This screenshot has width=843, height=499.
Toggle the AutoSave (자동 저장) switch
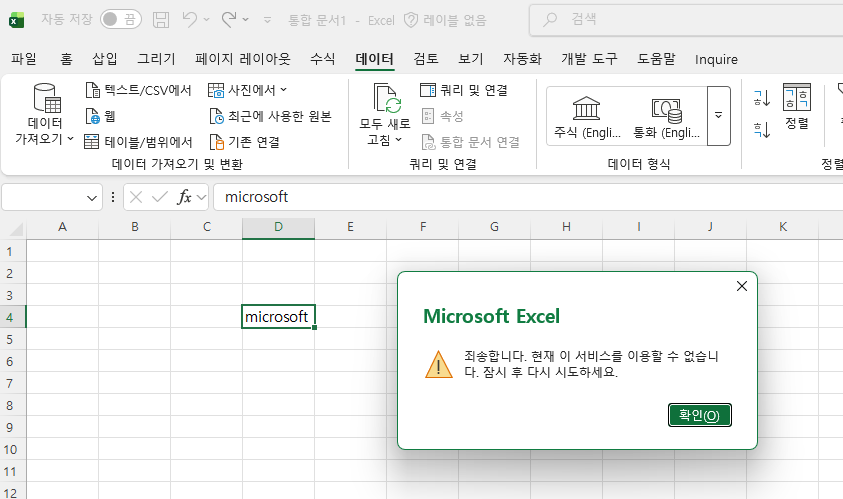pos(121,20)
